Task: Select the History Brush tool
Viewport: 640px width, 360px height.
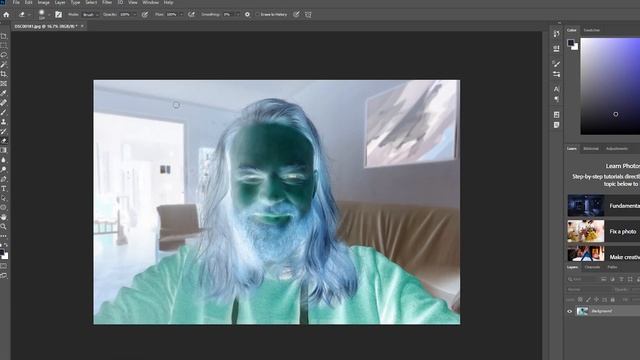Action: 4,131
